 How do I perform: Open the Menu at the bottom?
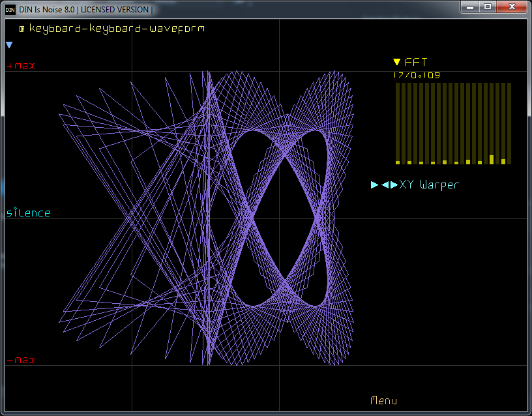[x=383, y=400]
